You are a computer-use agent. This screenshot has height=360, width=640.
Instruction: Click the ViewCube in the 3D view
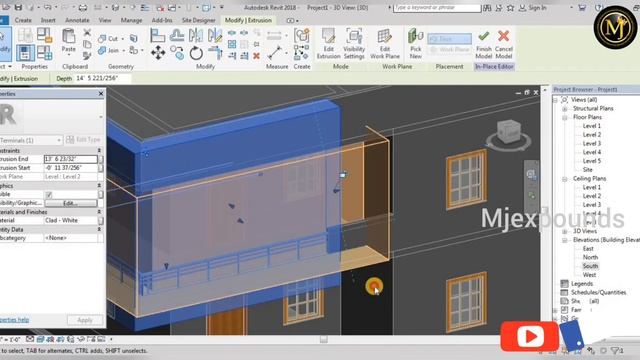[x=509, y=131]
